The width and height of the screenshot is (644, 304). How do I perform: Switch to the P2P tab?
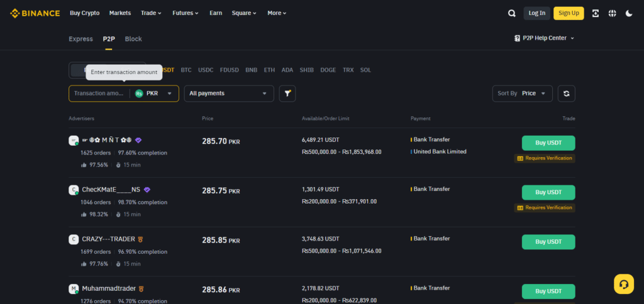tap(109, 39)
